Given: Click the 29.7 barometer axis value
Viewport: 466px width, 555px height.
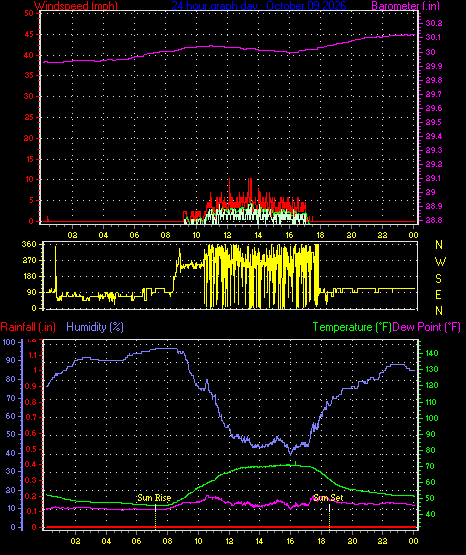Looking at the screenshot, I should coord(434,95).
